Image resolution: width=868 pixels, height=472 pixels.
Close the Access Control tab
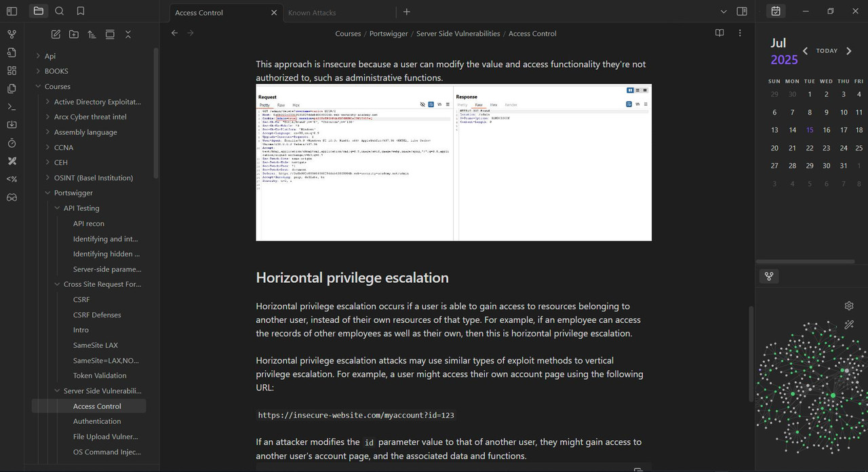point(274,12)
